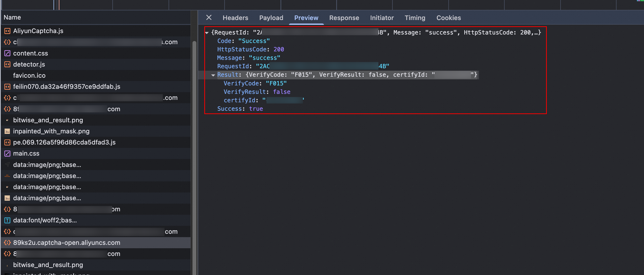This screenshot has height=275, width=644.
Task: Click the data:font/woff2 font icon
Action: (x=7, y=220)
